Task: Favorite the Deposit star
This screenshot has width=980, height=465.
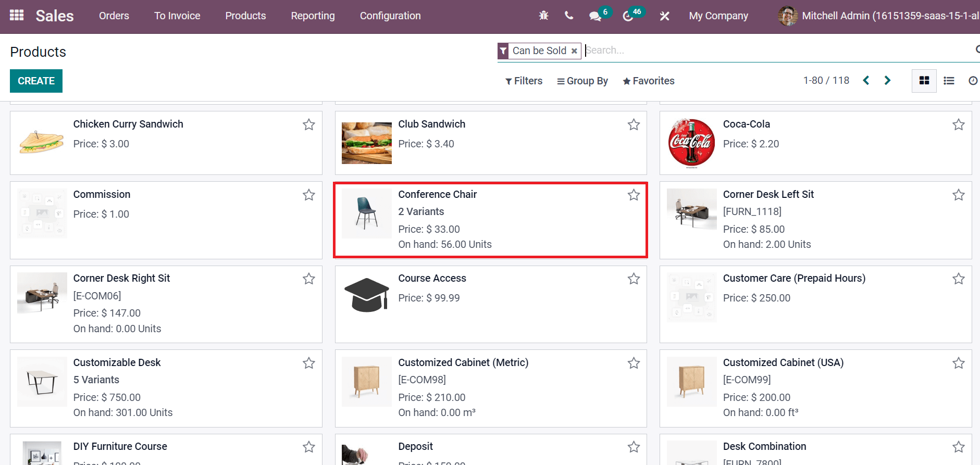Action: pyautogui.click(x=634, y=447)
